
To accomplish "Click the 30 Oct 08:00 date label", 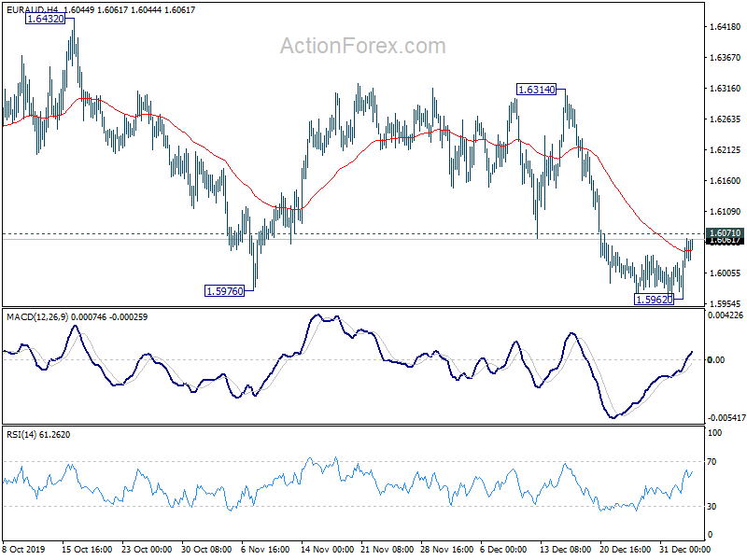I will coord(206,549).
